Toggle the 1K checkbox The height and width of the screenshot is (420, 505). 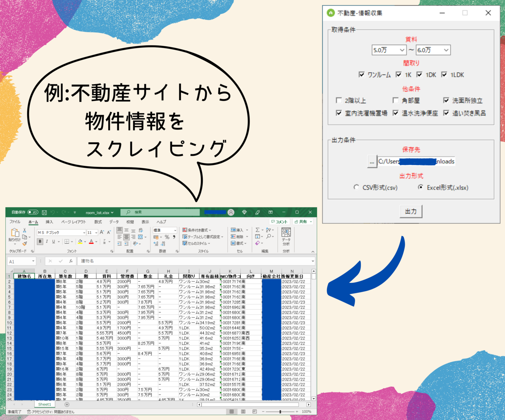coord(399,75)
